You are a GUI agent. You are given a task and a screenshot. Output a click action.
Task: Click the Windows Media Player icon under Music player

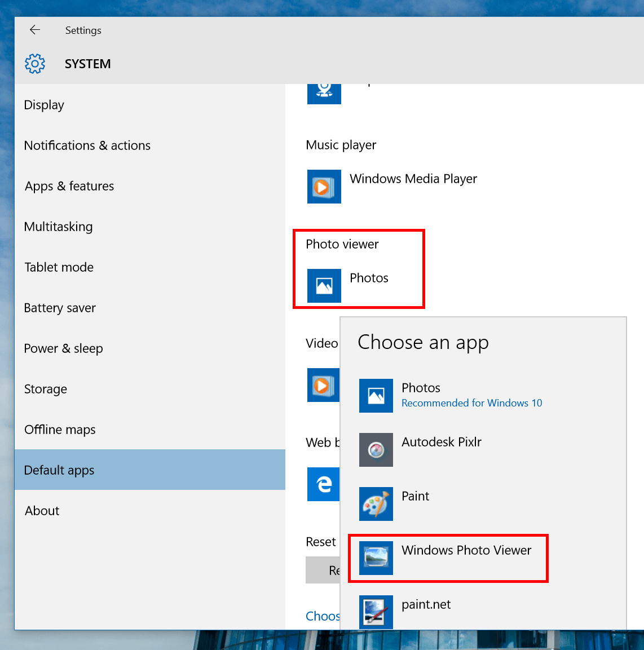(x=324, y=187)
